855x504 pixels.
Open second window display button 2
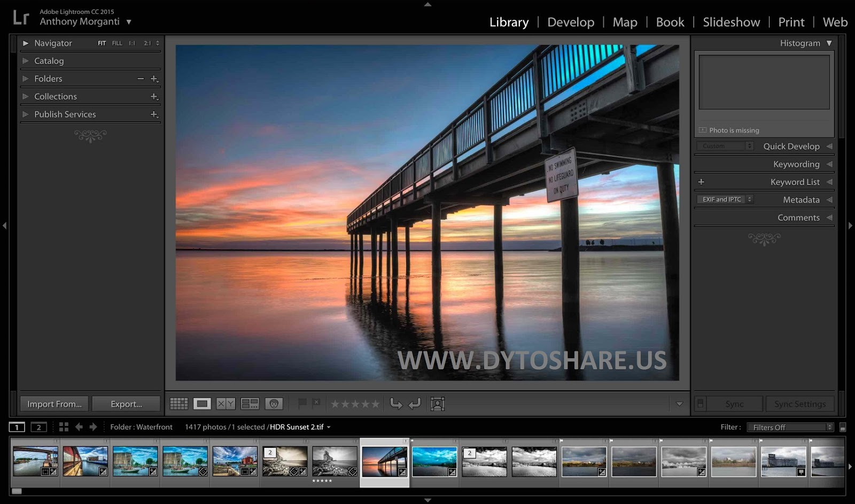tap(38, 427)
